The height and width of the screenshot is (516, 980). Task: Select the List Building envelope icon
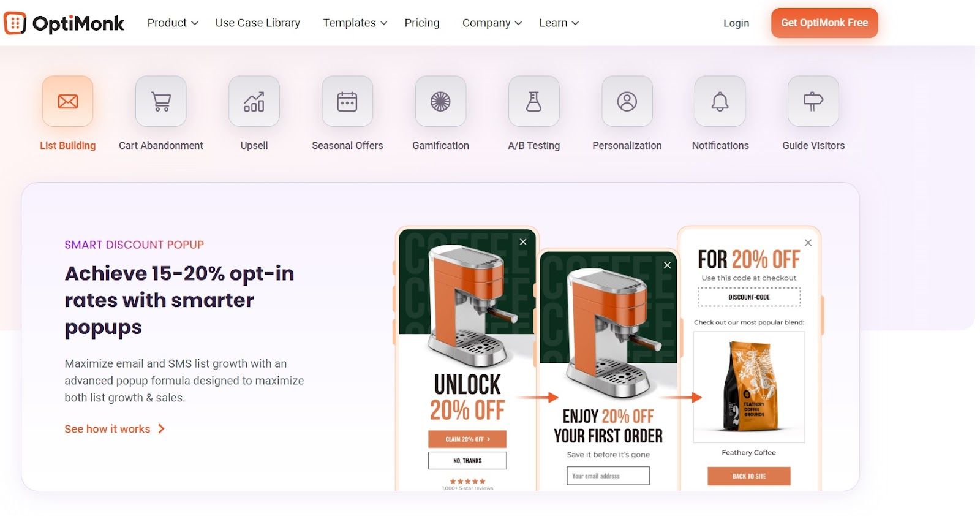[x=67, y=101]
